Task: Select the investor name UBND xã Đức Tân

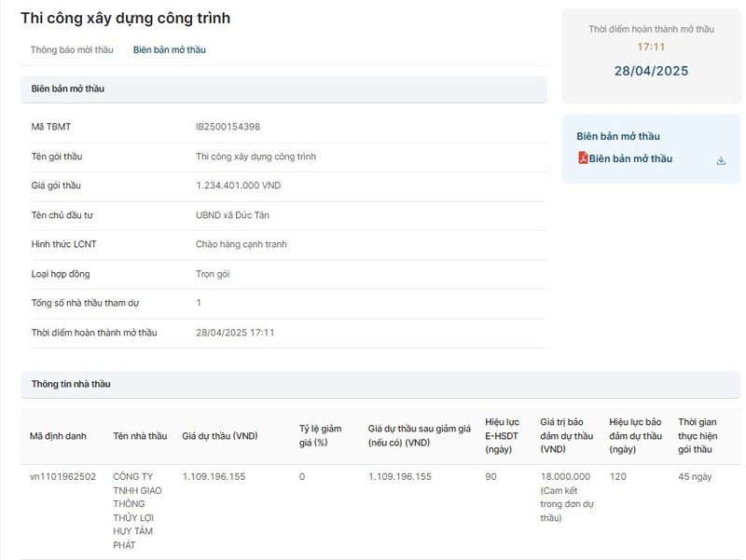Action: pyautogui.click(x=232, y=215)
